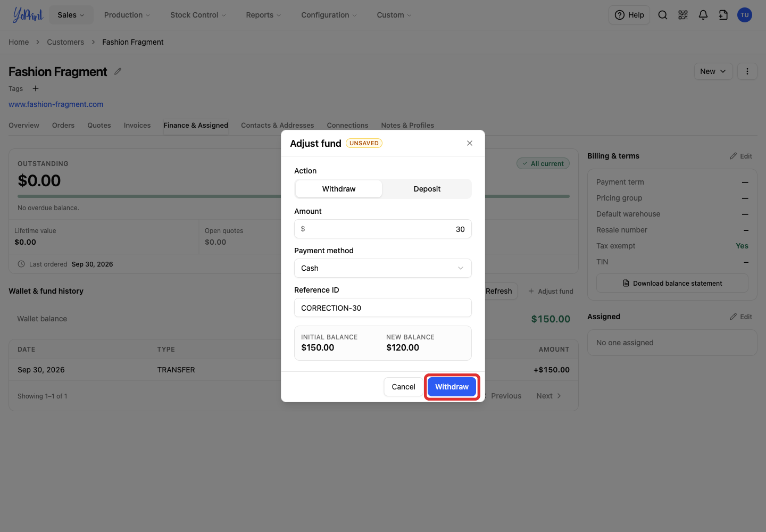This screenshot has height=532, width=766.
Task: Open the QR code scanner icon
Action: point(683,15)
